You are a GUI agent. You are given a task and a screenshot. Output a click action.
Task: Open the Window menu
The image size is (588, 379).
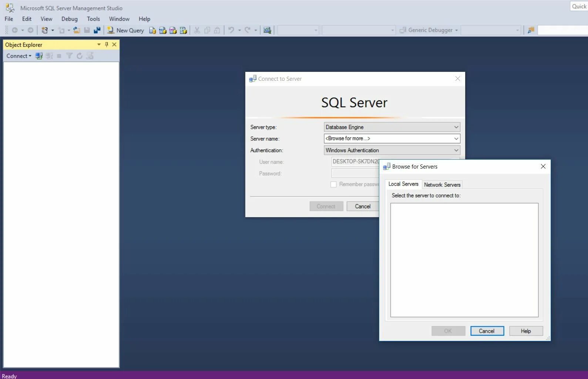[x=119, y=19]
